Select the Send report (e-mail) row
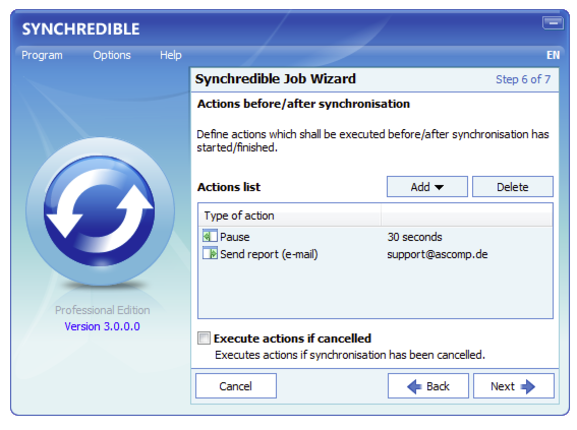This screenshot has width=577, height=430. (x=375, y=254)
